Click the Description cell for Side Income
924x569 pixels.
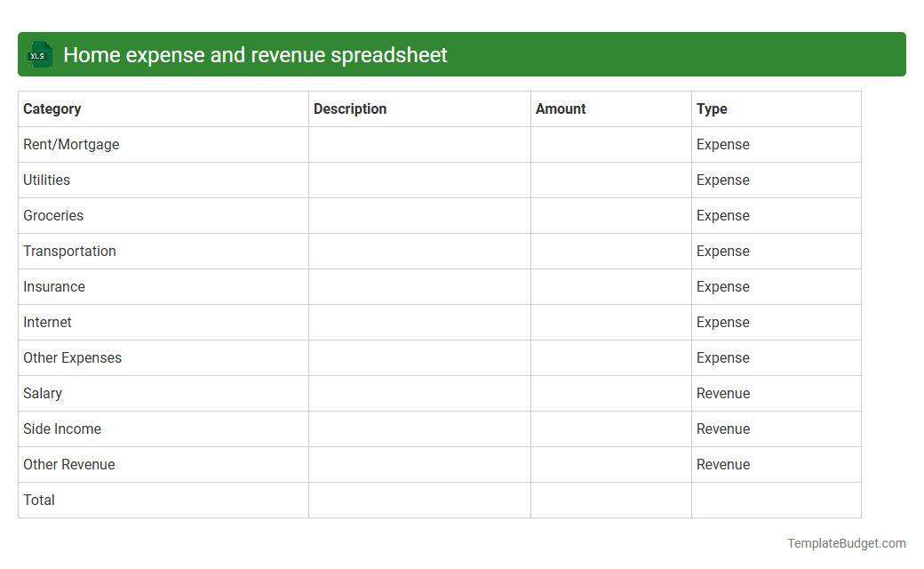(418, 429)
